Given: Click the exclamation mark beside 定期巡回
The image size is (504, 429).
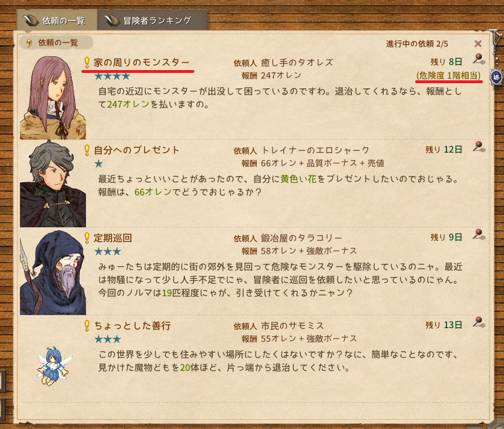Looking at the screenshot, I should pos(87,238).
